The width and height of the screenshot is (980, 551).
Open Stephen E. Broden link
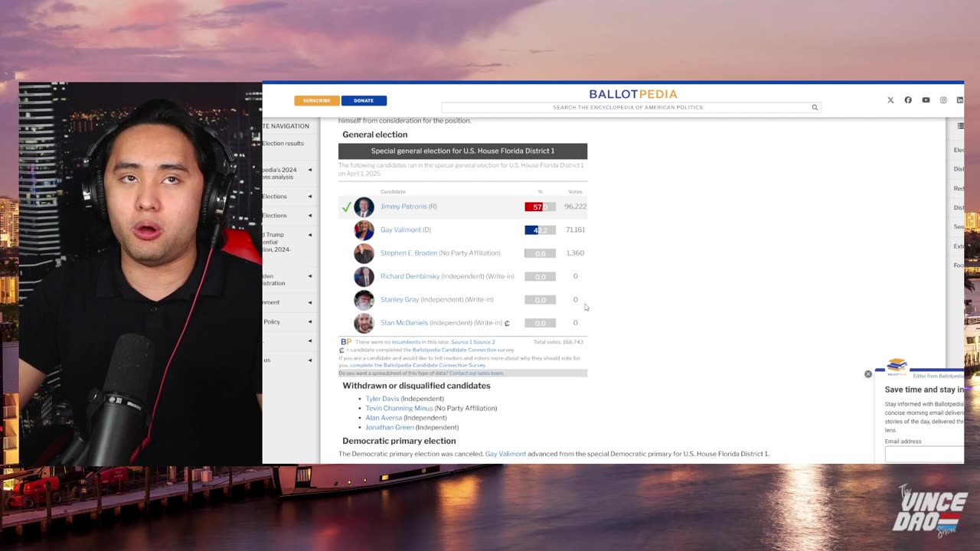pyautogui.click(x=409, y=253)
